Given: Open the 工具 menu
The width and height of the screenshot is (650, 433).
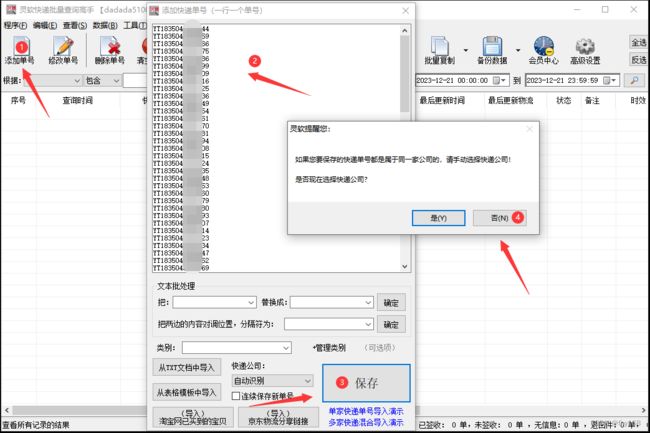Looking at the screenshot, I should 135,26.
